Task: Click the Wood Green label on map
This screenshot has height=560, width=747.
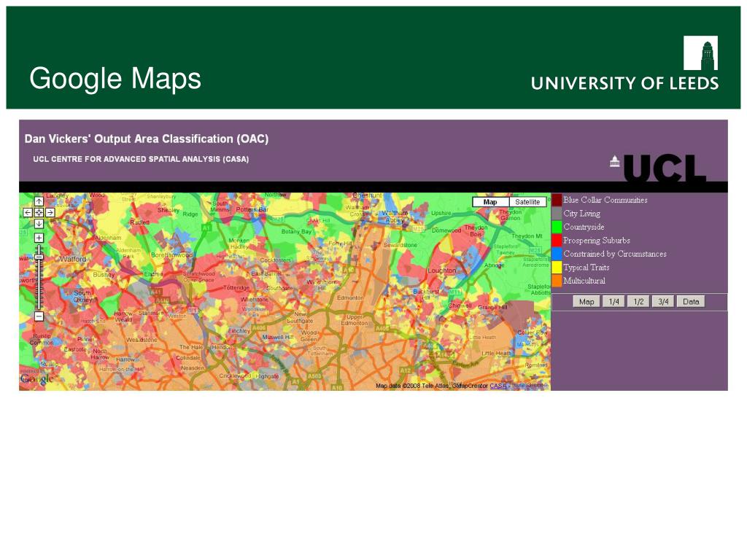Action: click(x=309, y=335)
